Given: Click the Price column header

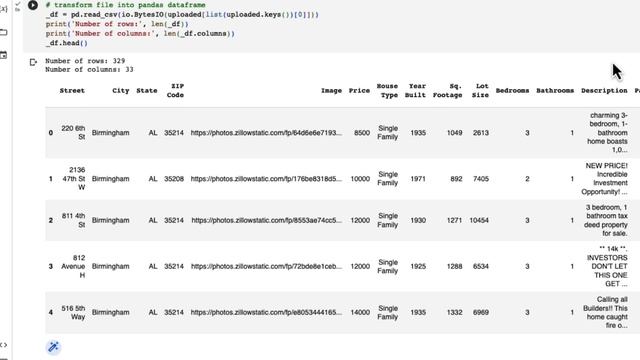Looking at the screenshot, I should [359, 91].
